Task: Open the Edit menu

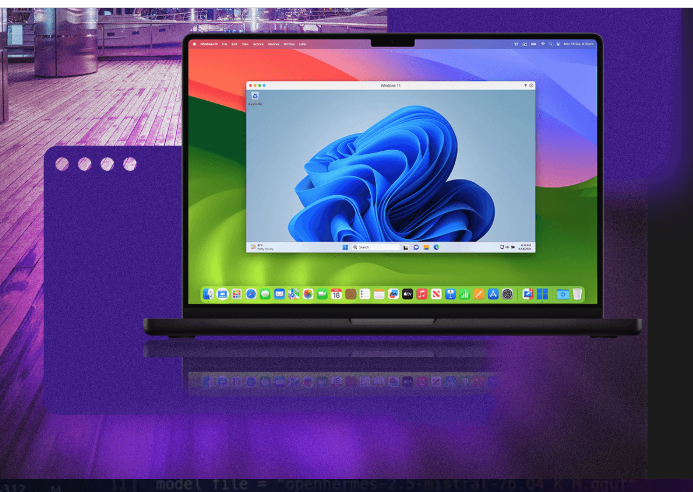Action: pyautogui.click(x=234, y=44)
